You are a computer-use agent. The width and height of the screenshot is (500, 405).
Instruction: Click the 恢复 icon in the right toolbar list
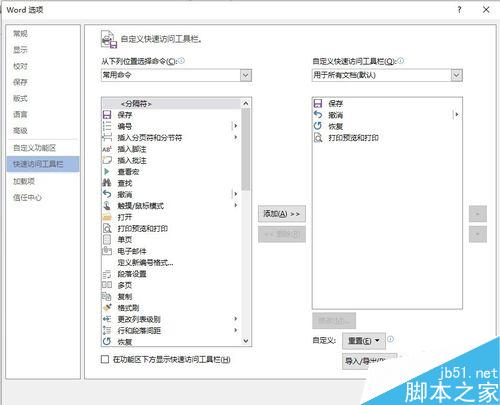[x=318, y=126]
